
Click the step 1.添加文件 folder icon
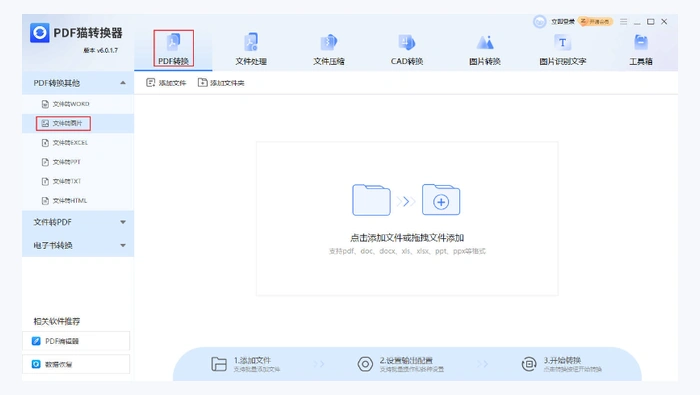pos(219,364)
